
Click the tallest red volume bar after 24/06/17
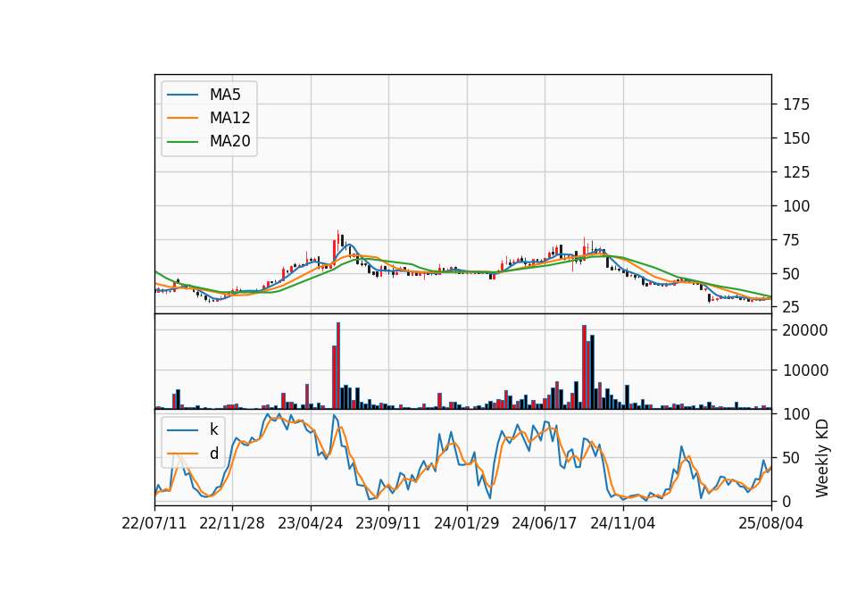tap(584, 367)
